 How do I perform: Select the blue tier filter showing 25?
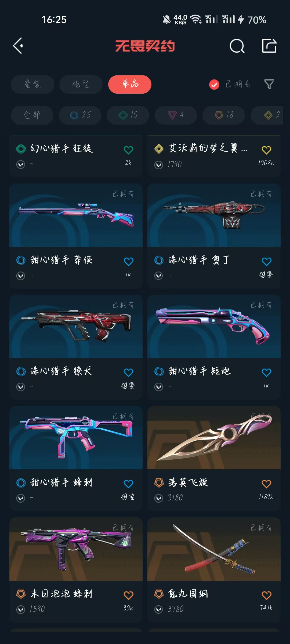click(80, 115)
